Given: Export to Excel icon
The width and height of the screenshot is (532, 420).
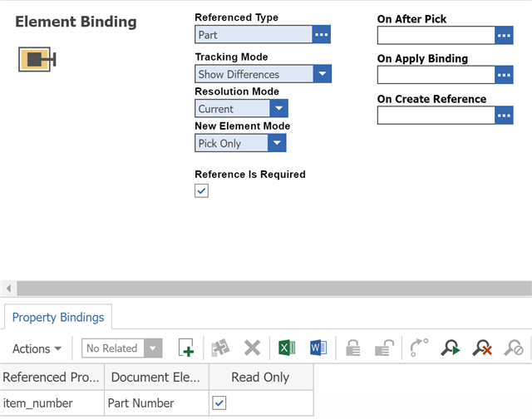Looking at the screenshot, I should coord(287,348).
